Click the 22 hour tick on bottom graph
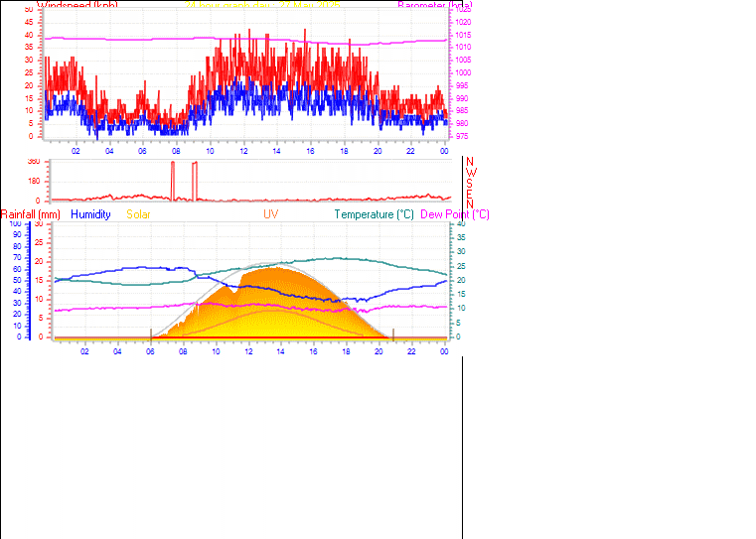 (411, 350)
